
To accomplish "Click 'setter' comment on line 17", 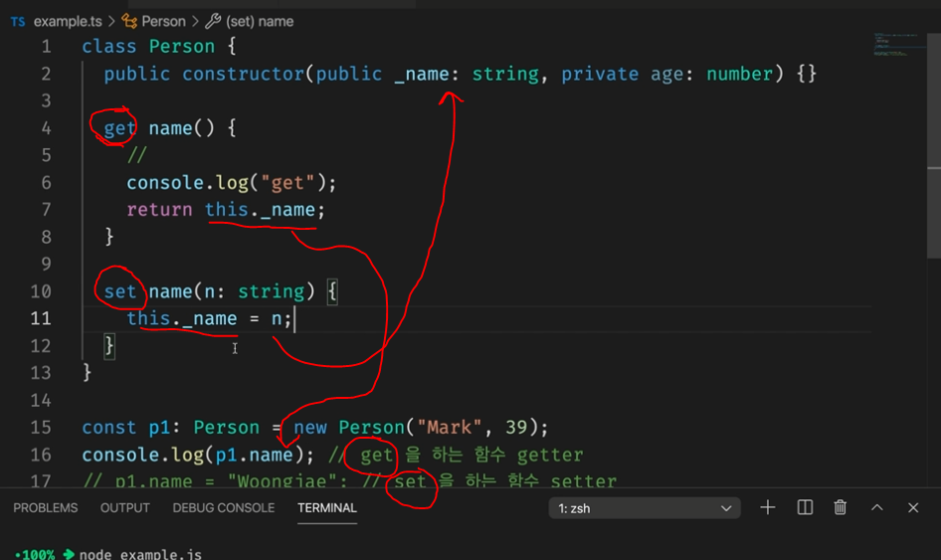I will coord(583,481).
